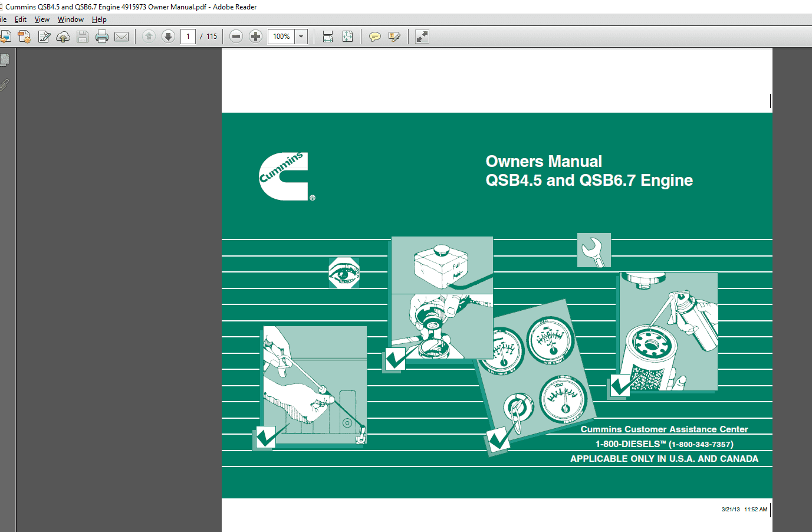Click the wrench illustration on the cover
Viewport: 812px width, 532px height.
(x=594, y=251)
